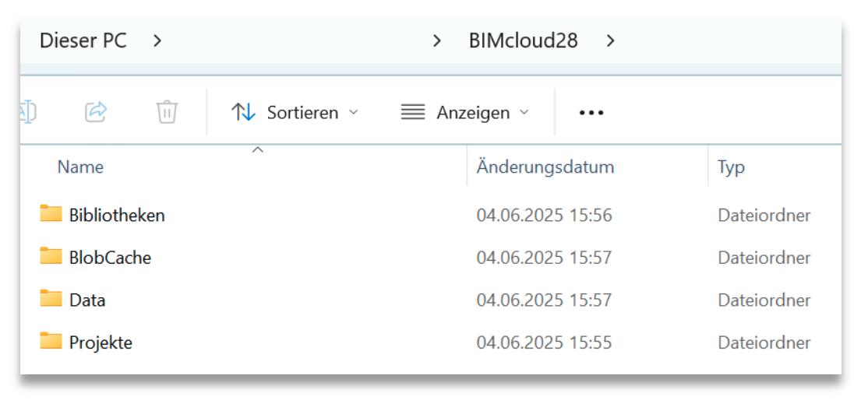868x400 pixels.
Task: Expand chevron after Dieser PC
Action: tap(157, 40)
